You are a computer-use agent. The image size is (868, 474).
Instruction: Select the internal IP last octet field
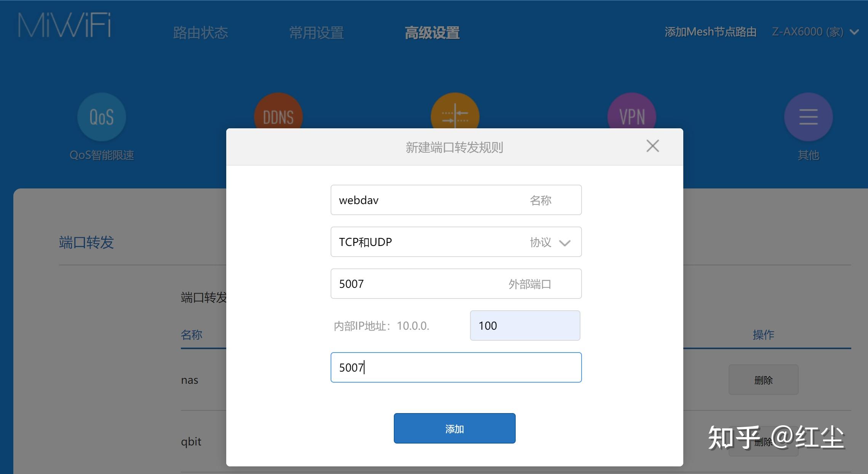click(x=524, y=326)
